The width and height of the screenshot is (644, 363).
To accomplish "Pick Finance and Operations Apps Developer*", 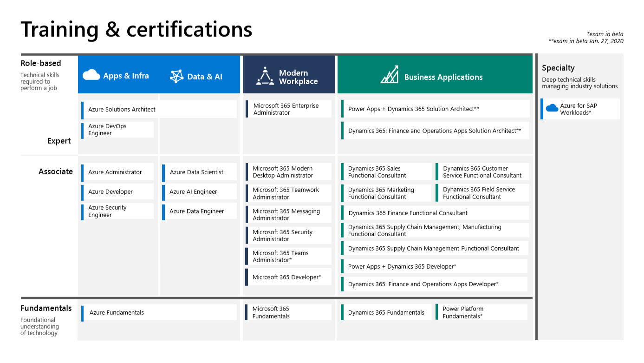I will (434, 284).
